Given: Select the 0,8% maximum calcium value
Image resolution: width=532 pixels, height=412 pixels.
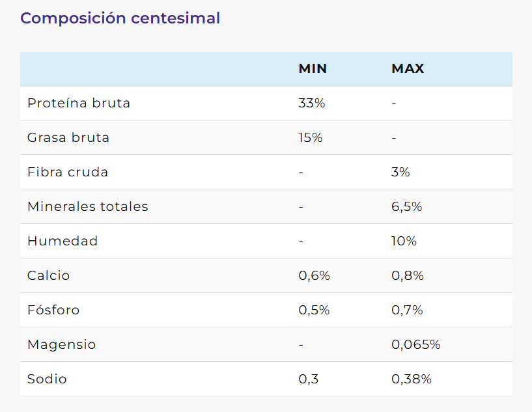Looking at the screenshot, I should (x=408, y=275).
